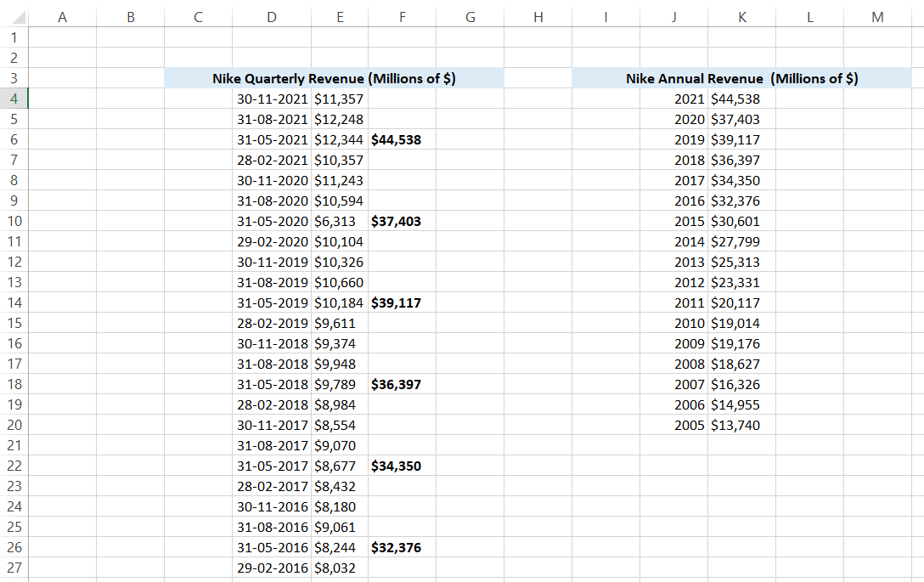
Task: Select cell showing $11,243
Action: [340, 180]
